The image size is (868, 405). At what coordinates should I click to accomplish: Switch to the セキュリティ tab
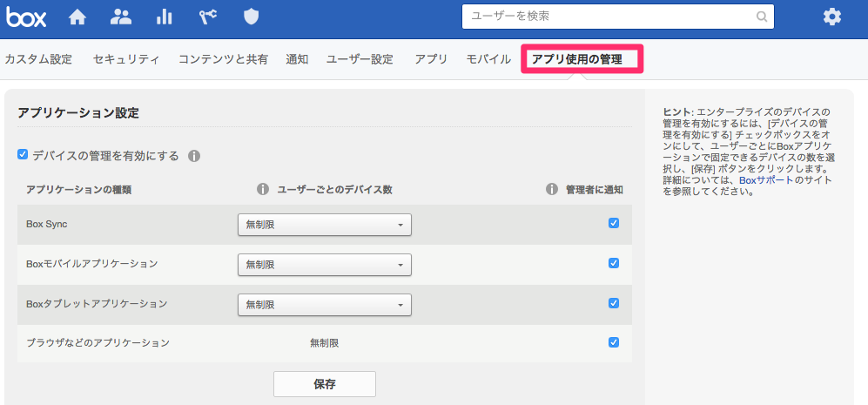126,59
